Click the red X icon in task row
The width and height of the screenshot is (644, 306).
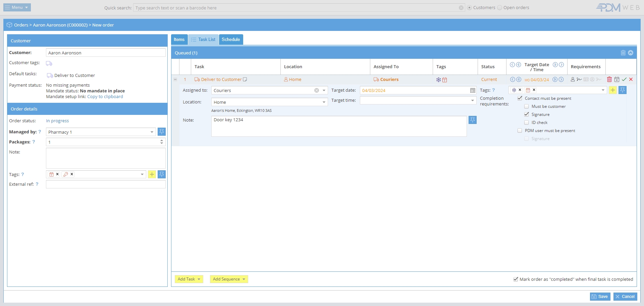[631, 80]
